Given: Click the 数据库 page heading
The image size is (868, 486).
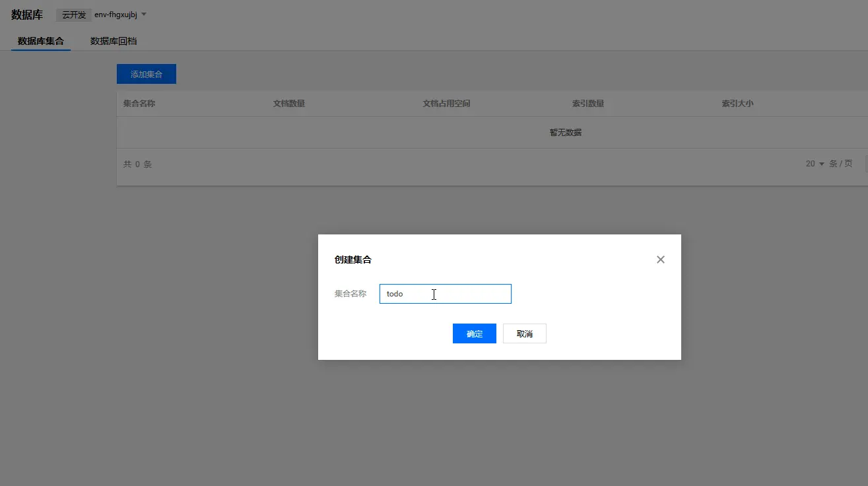Looking at the screenshot, I should coord(27,15).
